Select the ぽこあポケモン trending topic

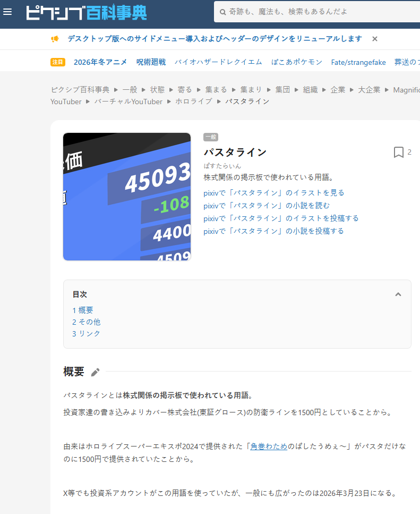297,62
